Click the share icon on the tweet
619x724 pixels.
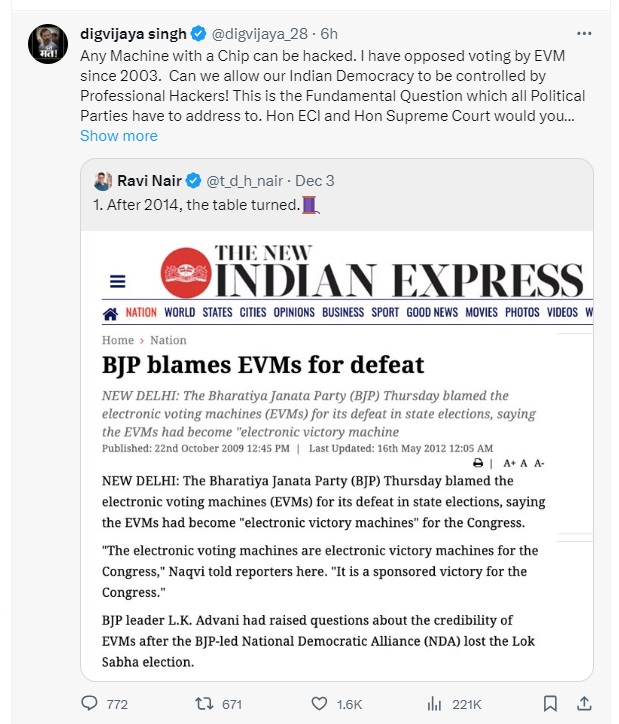[586, 704]
